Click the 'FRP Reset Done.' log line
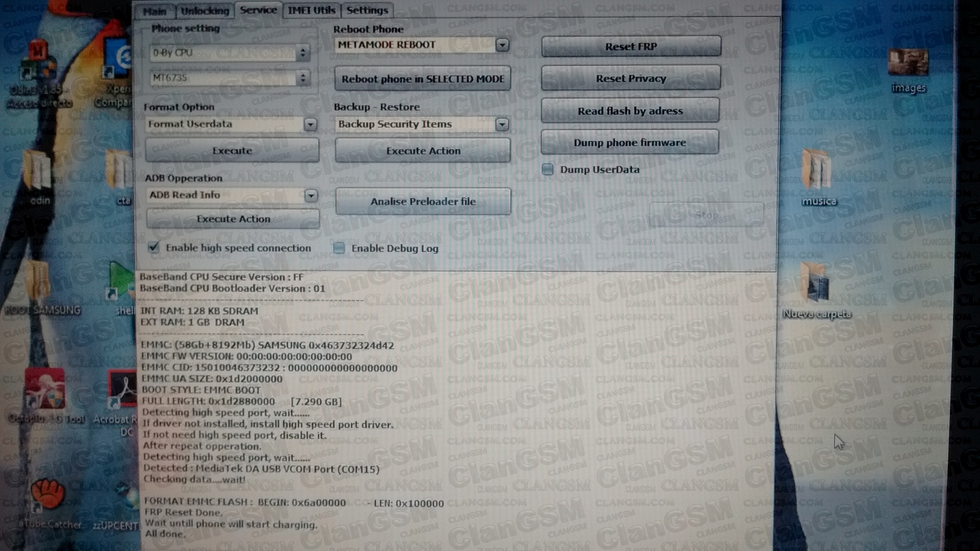This screenshot has width=980, height=551. (x=183, y=512)
